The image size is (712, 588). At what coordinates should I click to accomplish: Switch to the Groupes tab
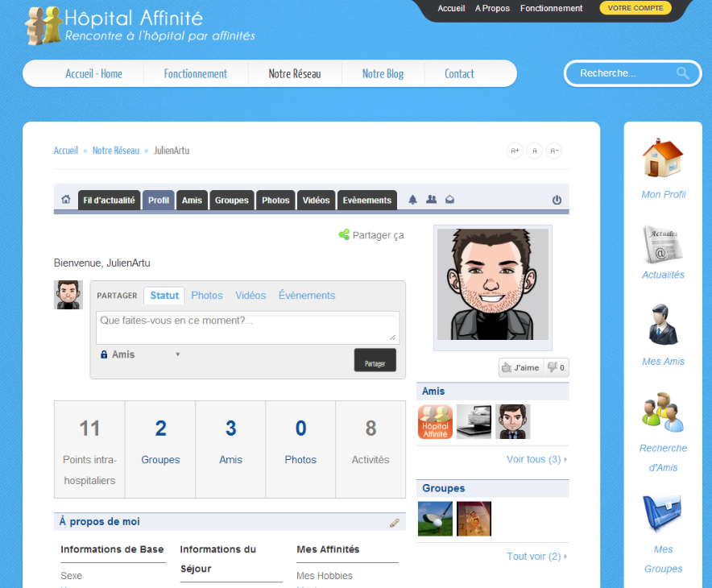(x=231, y=201)
